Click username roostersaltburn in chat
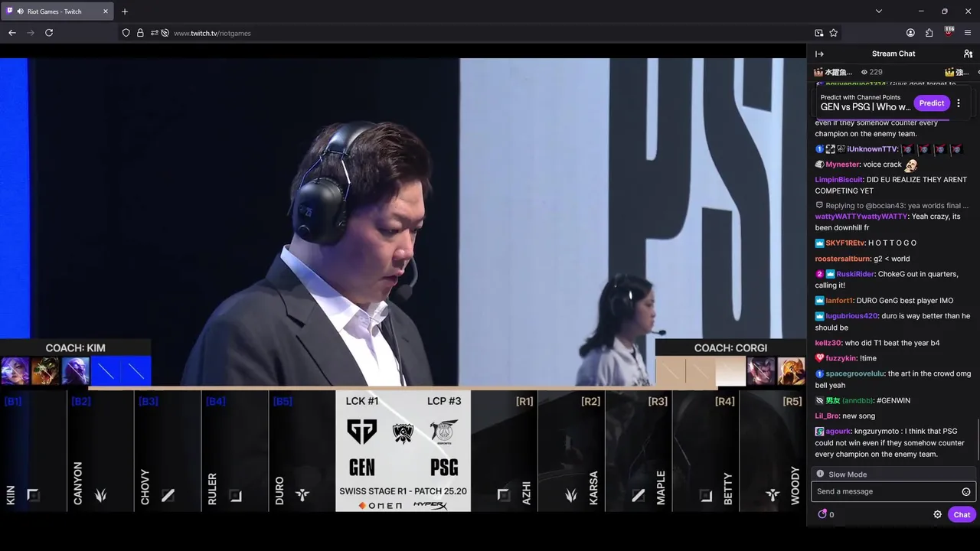980x551 pixels. (842, 259)
